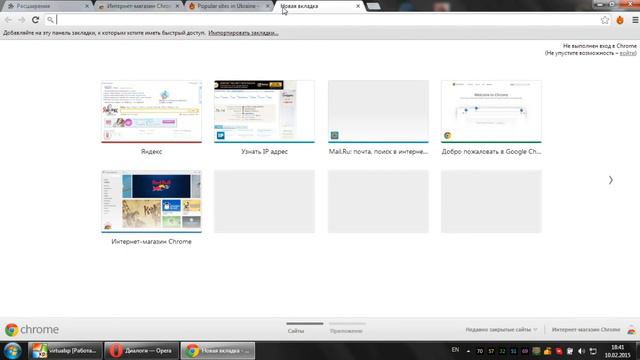The width and height of the screenshot is (640, 360).
Task: Open Интернет-магазин Chrome thumbnail tile
Action: point(151,202)
